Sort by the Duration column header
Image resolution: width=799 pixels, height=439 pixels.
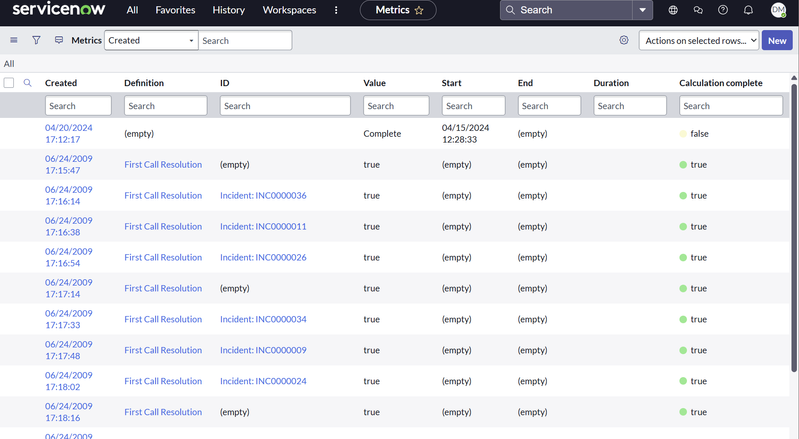tap(611, 83)
